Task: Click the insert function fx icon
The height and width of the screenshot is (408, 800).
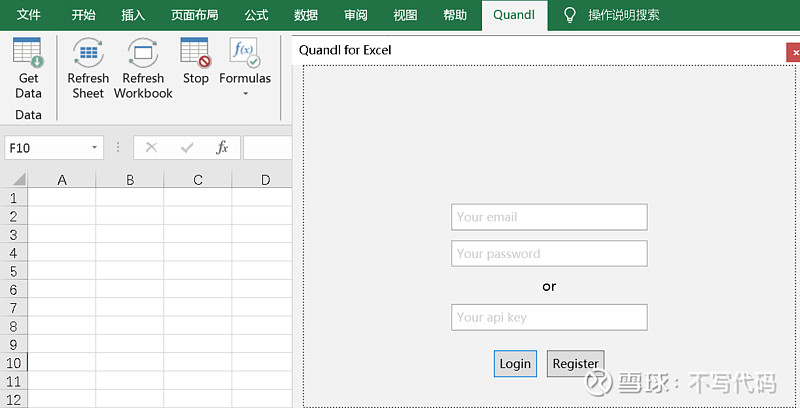Action: [222, 148]
